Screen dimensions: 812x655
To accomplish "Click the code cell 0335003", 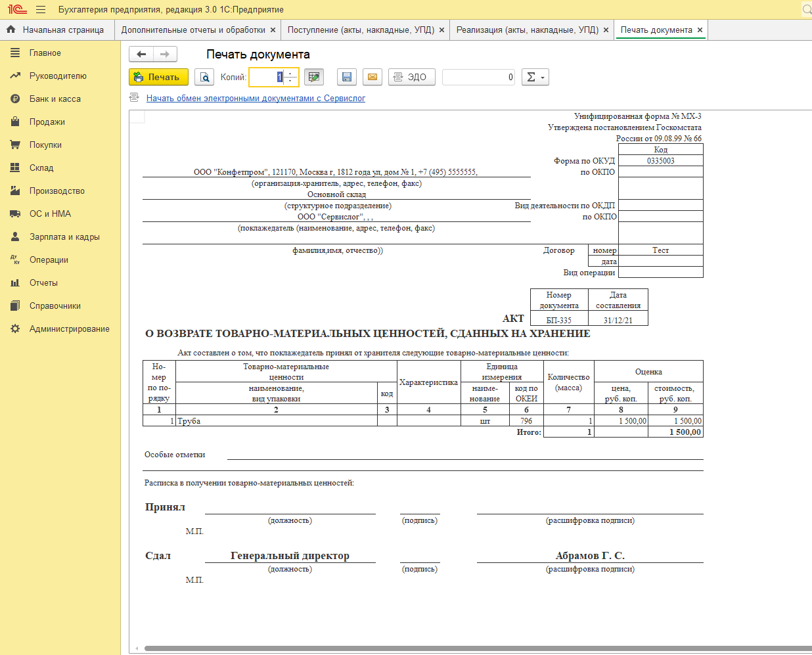I will pyautogui.click(x=661, y=161).
